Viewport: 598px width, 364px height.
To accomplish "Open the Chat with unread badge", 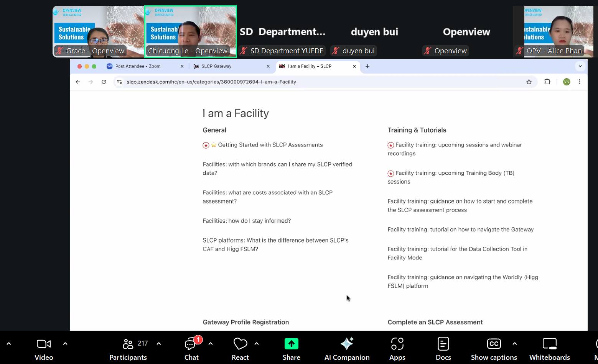I will (x=191, y=343).
